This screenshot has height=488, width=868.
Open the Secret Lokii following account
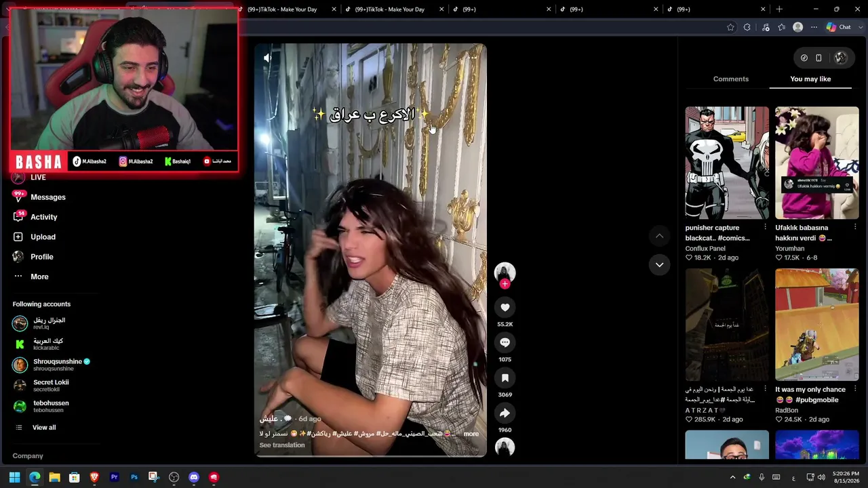tap(41, 386)
